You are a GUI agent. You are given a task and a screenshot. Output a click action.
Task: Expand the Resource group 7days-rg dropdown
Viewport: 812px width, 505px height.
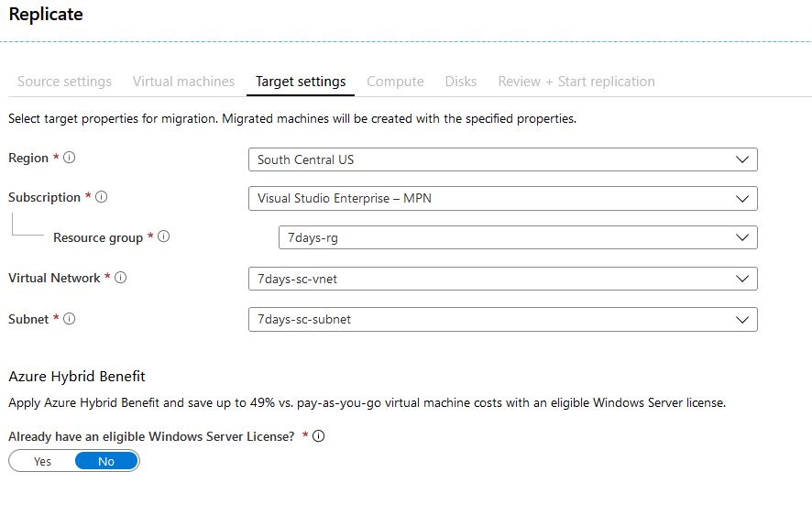[518, 237]
